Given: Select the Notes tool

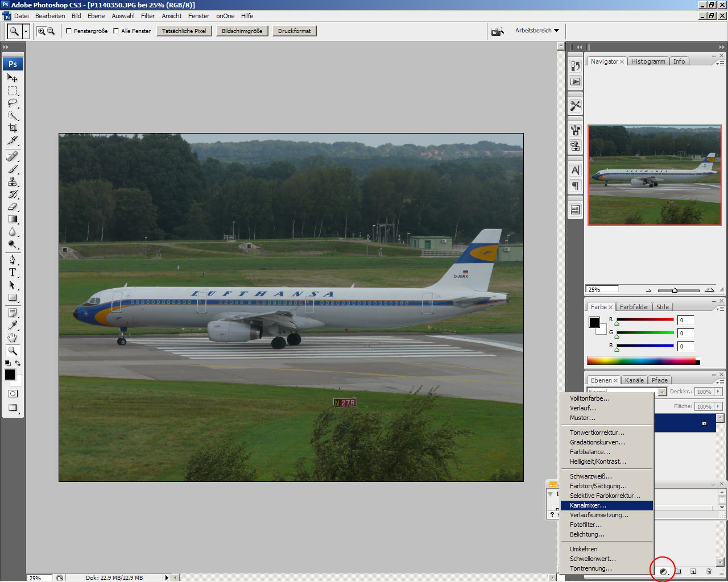Looking at the screenshot, I should click(13, 313).
